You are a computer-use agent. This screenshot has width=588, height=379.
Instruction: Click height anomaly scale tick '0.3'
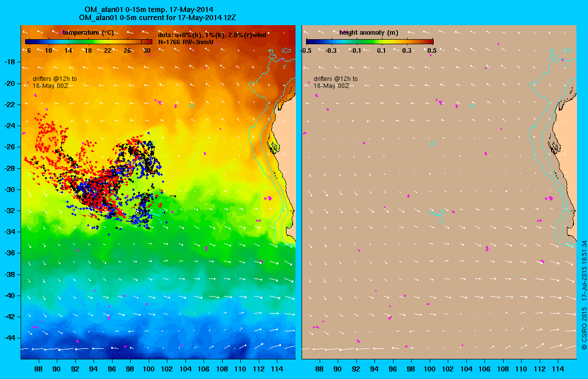407,51
